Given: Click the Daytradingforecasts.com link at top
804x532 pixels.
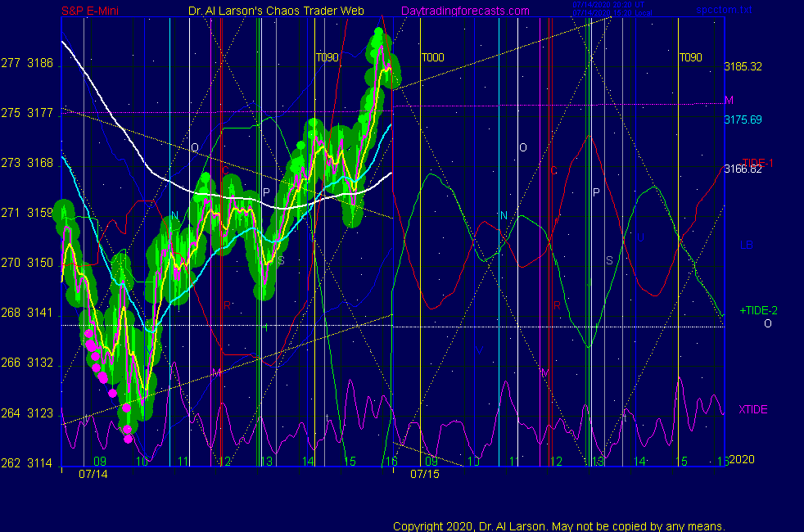Looking at the screenshot, I should 464,11.
